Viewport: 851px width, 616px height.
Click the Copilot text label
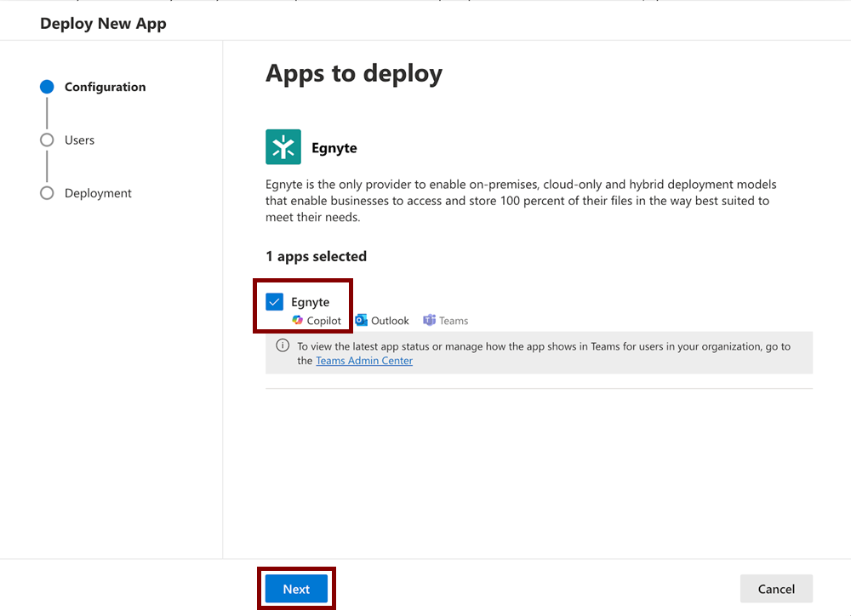tap(324, 321)
